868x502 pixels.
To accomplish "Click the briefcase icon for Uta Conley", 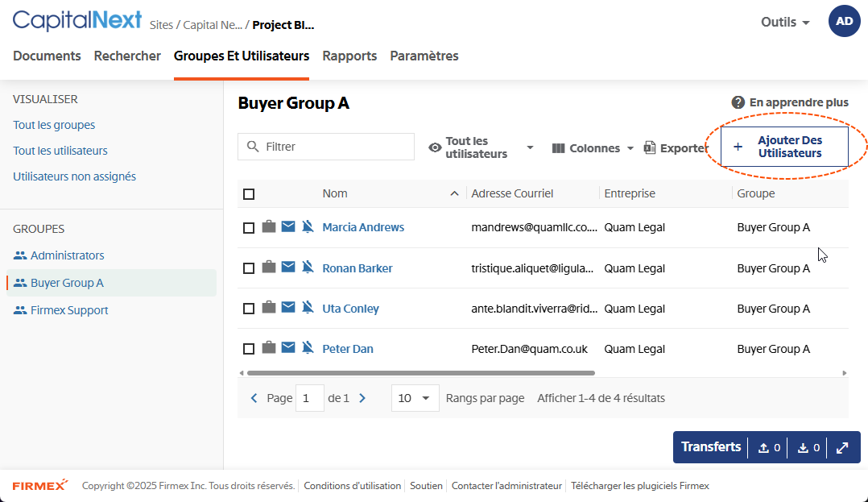I will tap(268, 308).
